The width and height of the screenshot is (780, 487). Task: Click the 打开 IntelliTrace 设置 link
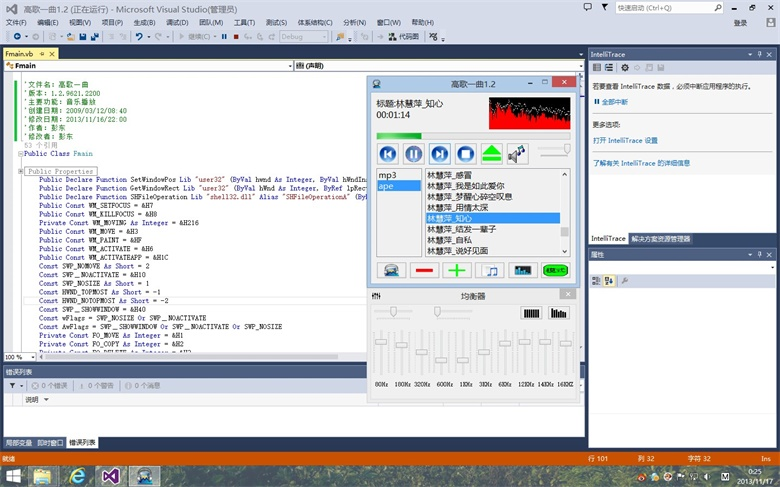tap(625, 140)
